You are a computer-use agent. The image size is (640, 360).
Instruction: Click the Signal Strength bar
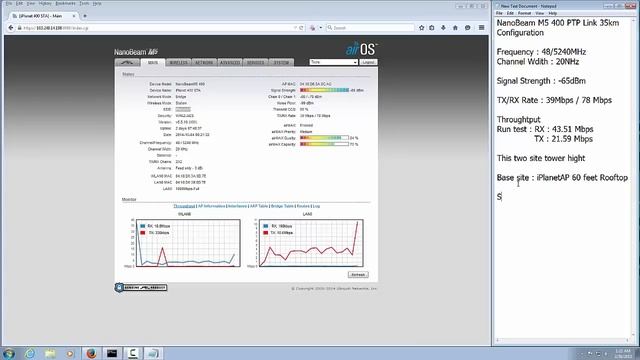coord(324,90)
